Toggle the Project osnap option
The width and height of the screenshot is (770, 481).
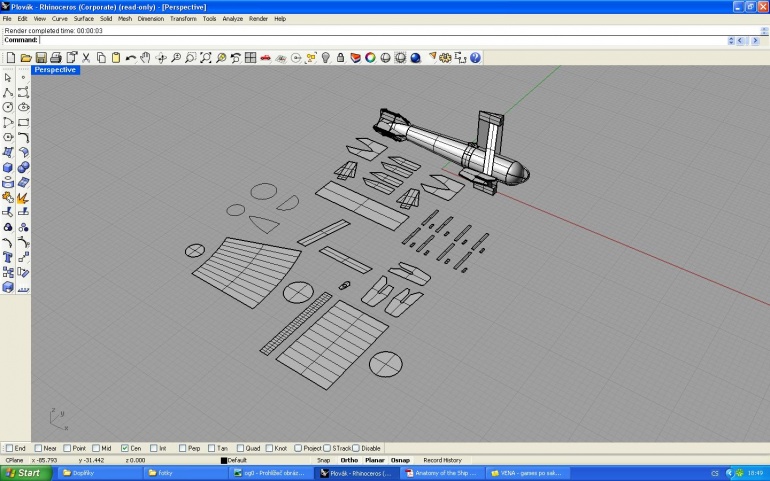[x=298, y=448]
